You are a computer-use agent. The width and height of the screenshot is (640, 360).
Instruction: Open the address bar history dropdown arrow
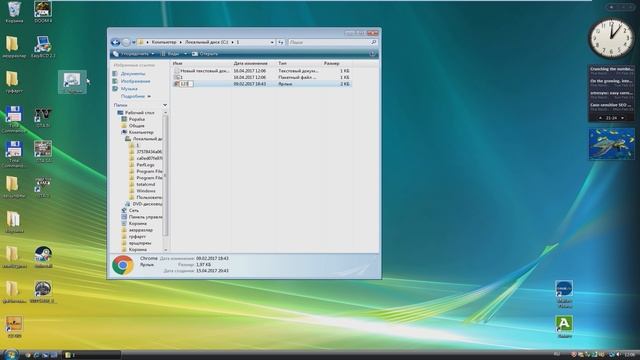coord(272,42)
